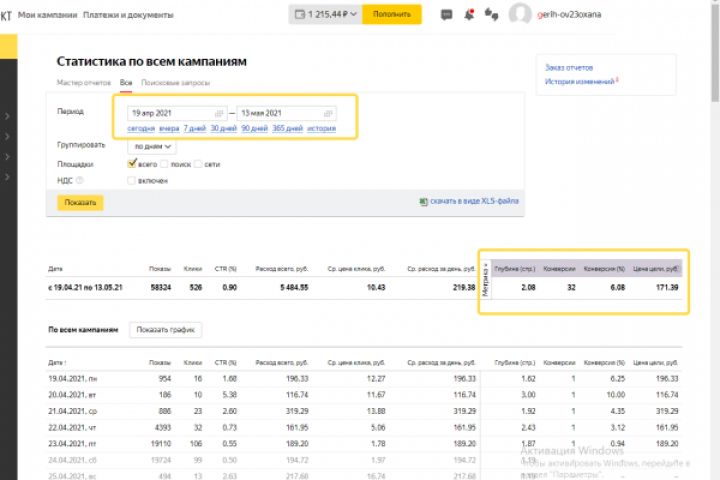The image size is (720, 480).
Task: Sort table by the Дата column header
Action: (x=57, y=363)
